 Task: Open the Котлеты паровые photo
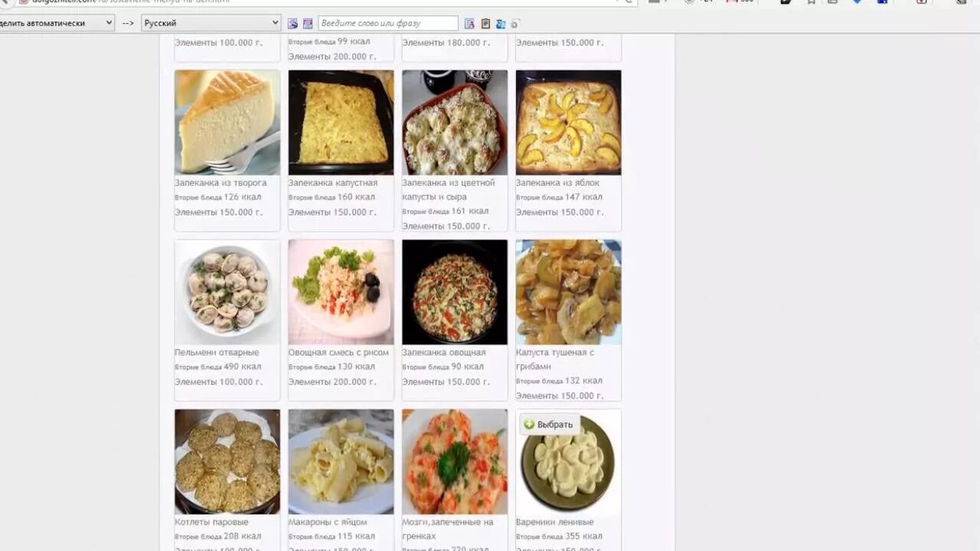click(x=227, y=461)
